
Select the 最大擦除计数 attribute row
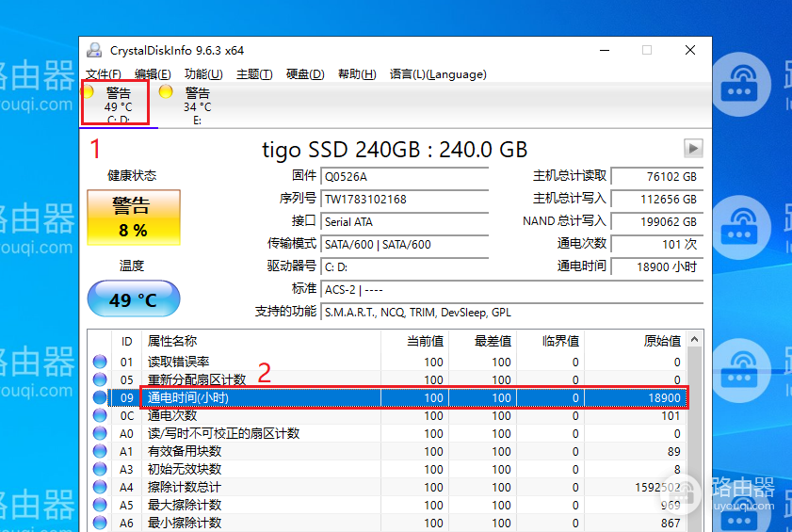click(387, 505)
